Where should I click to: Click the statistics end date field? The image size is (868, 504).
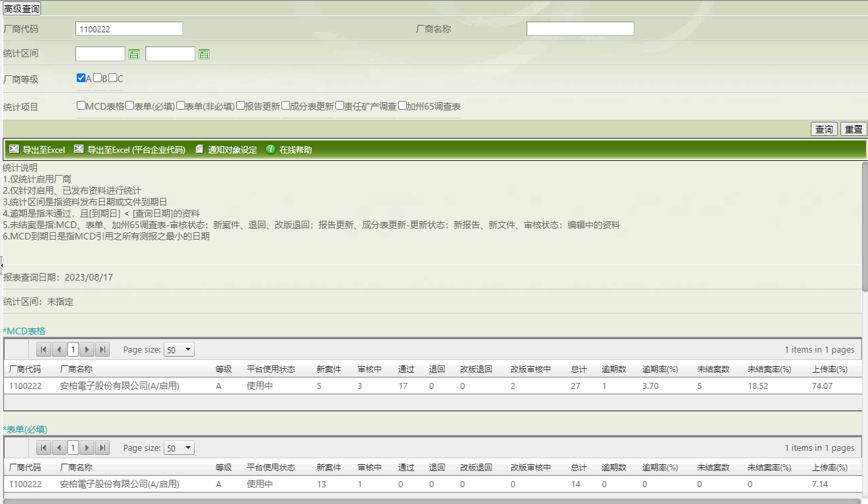click(x=170, y=54)
